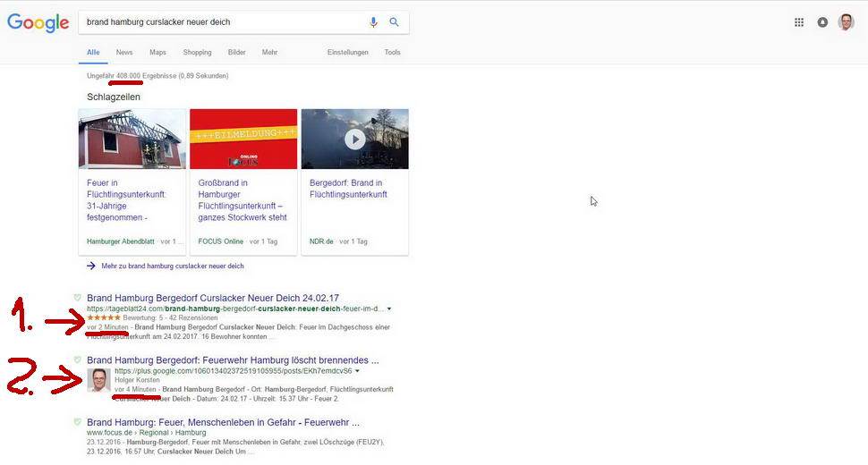Open the red Eilmeldung FOCUS thumbnail
The height and width of the screenshot is (465, 868).
pos(243,139)
